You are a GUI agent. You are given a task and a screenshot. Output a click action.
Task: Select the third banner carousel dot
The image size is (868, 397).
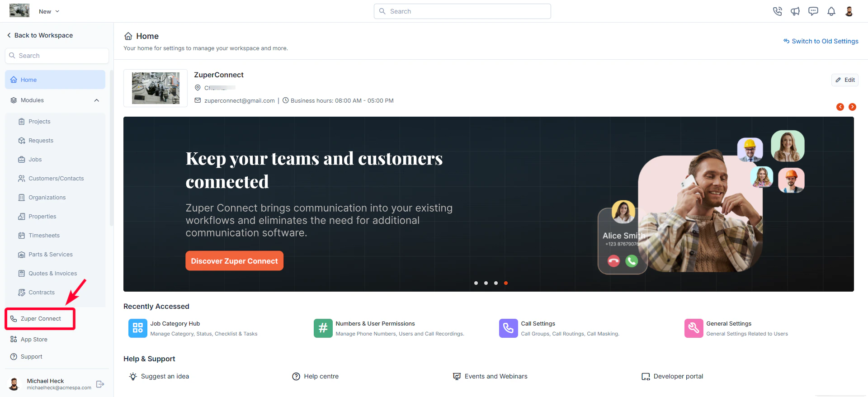click(496, 283)
